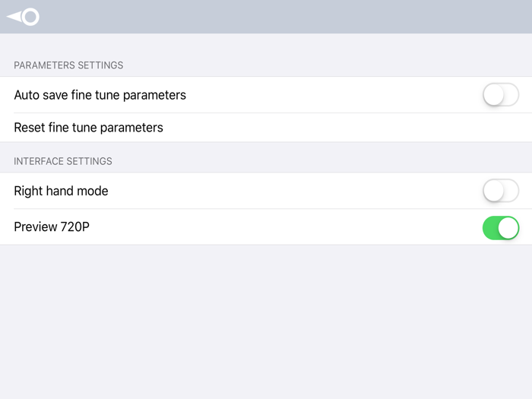The height and width of the screenshot is (399, 532).
Task: Turn on Right hand mode switch
Action: click(501, 191)
